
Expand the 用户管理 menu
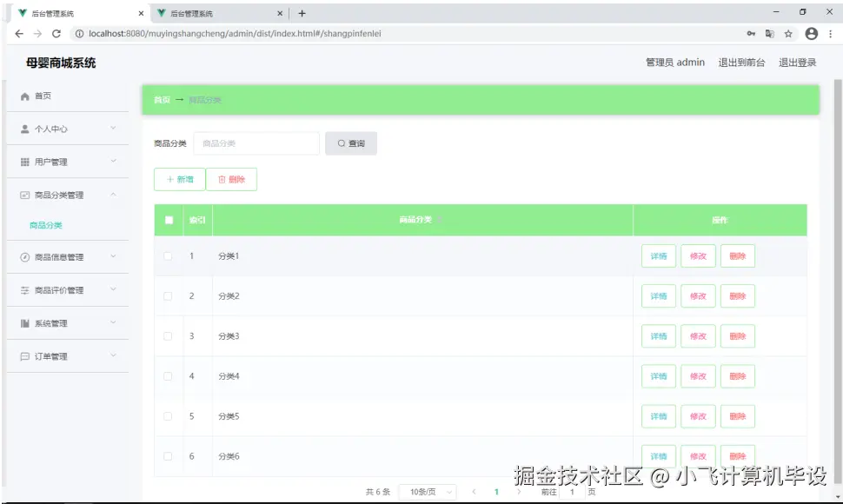pyautogui.click(x=68, y=161)
